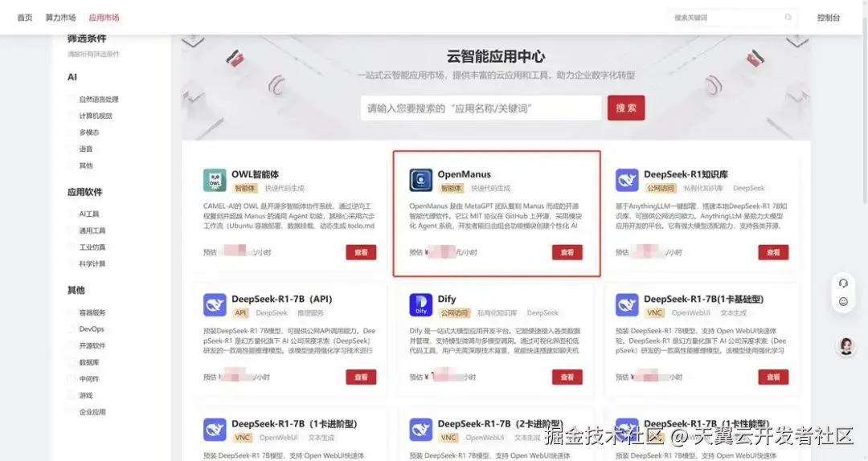The image size is (868, 461).
Task: Click 查看 on the Dify card
Action: click(567, 377)
